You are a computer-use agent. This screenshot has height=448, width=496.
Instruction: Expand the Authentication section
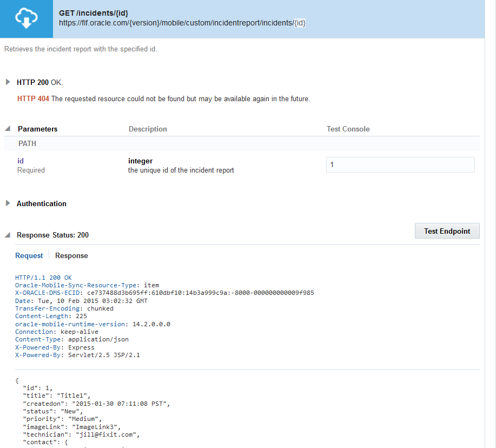(x=8, y=203)
